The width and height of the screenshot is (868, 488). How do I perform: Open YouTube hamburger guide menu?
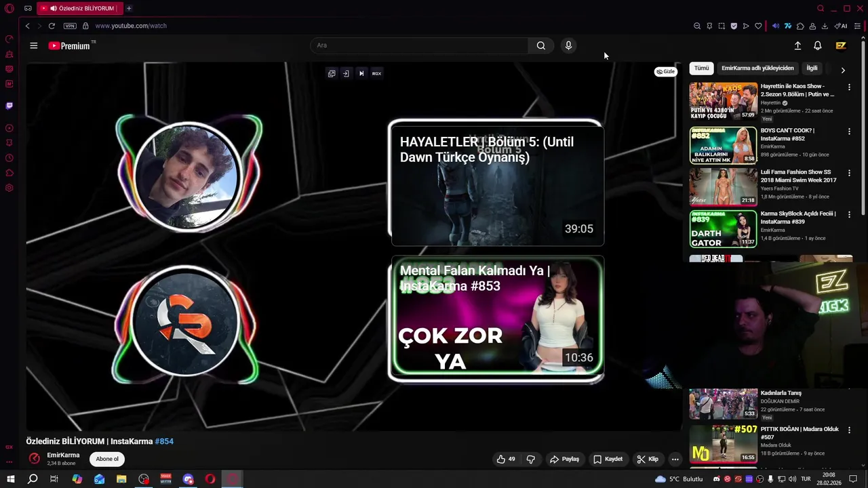[34, 45]
